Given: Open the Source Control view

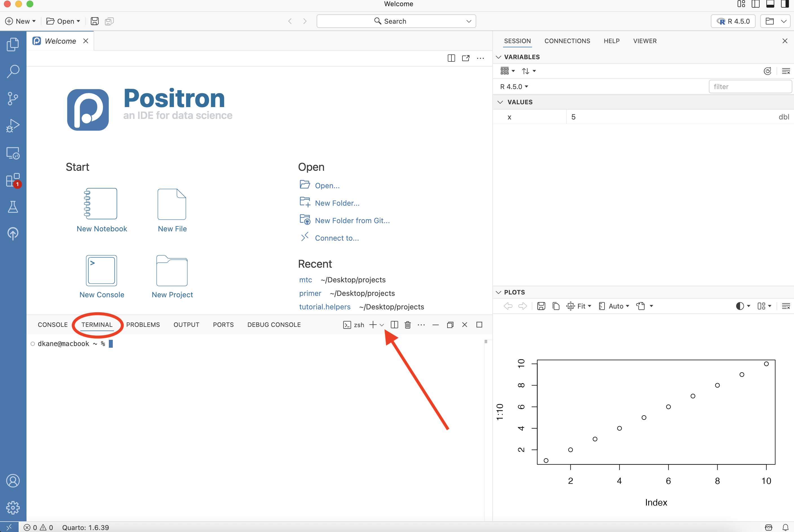Looking at the screenshot, I should 13,98.
